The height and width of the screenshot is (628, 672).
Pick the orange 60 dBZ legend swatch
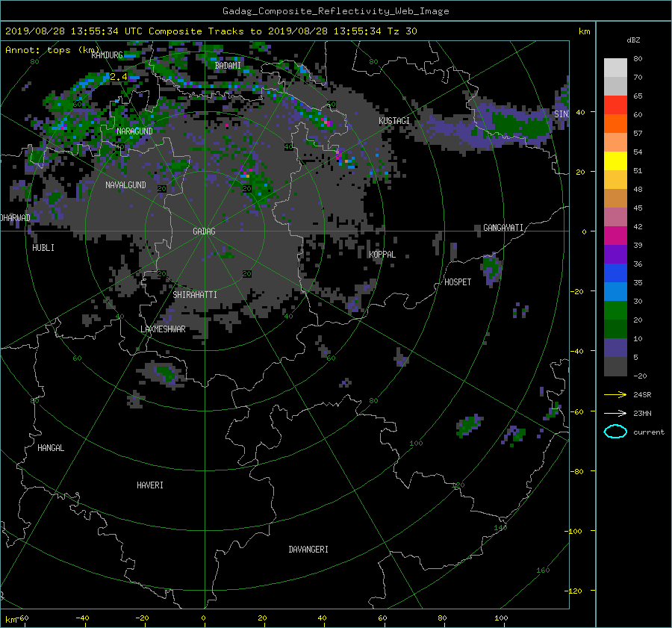615,123
